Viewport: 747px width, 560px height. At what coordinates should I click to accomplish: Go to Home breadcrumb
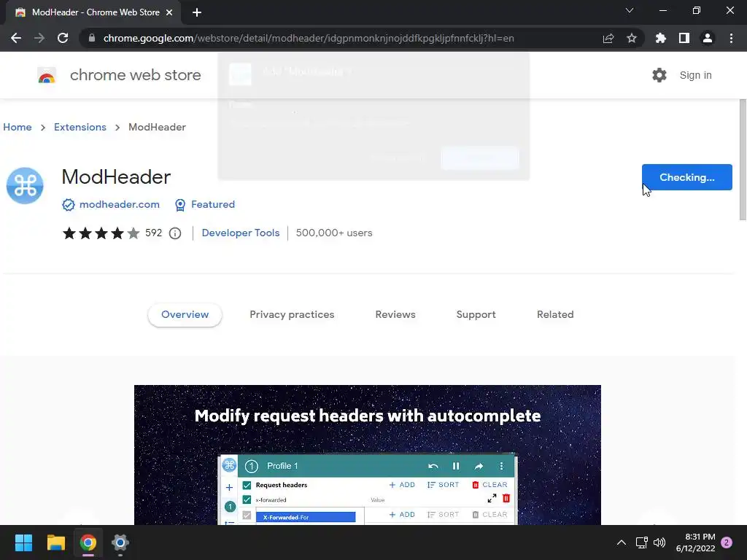18,127
